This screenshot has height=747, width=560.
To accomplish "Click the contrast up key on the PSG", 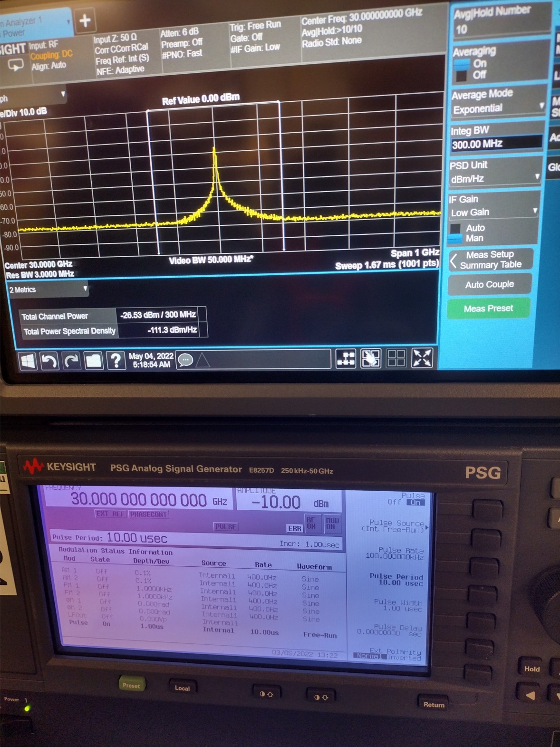I will 266,694.
